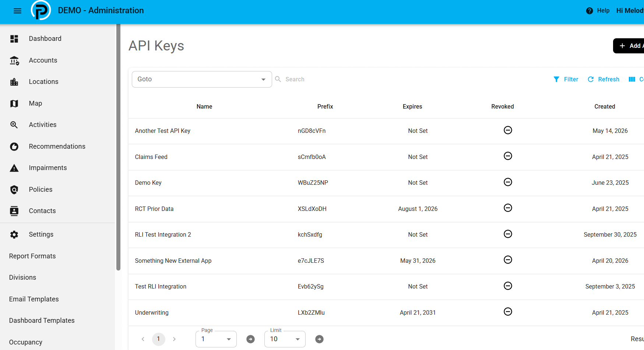Click the Activities magnifier icon
Image resolution: width=644 pixels, height=350 pixels.
[14, 125]
